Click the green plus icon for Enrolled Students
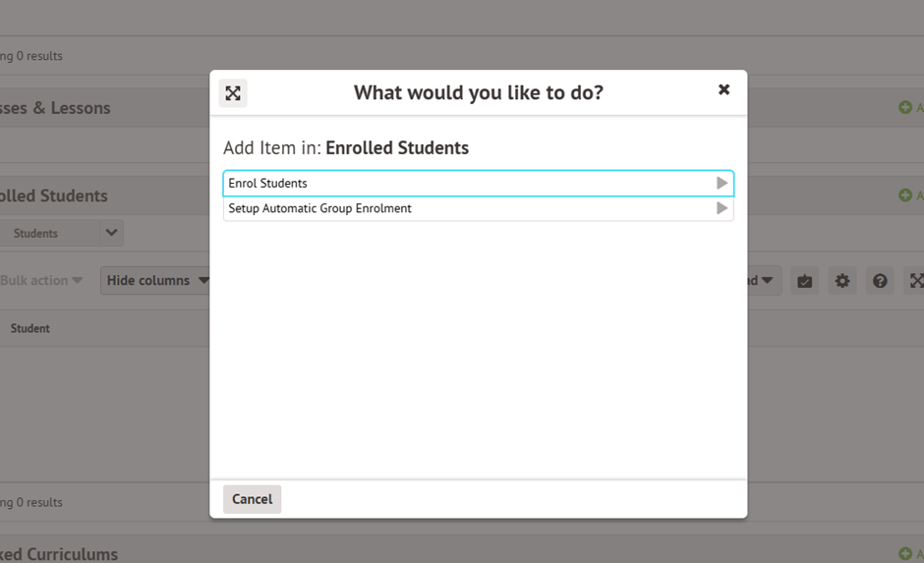The height and width of the screenshot is (563, 924). 905,196
